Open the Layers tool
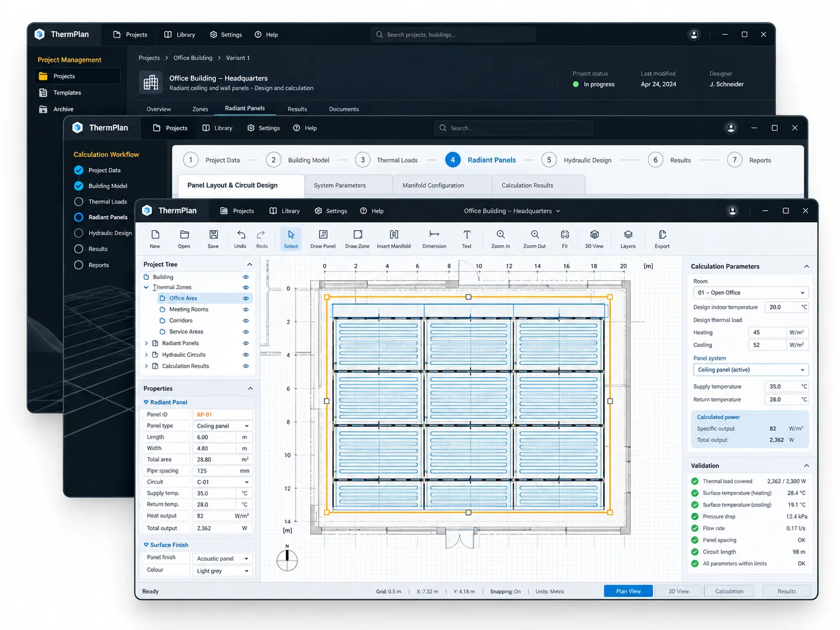The height and width of the screenshot is (630, 840). [x=628, y=238]
